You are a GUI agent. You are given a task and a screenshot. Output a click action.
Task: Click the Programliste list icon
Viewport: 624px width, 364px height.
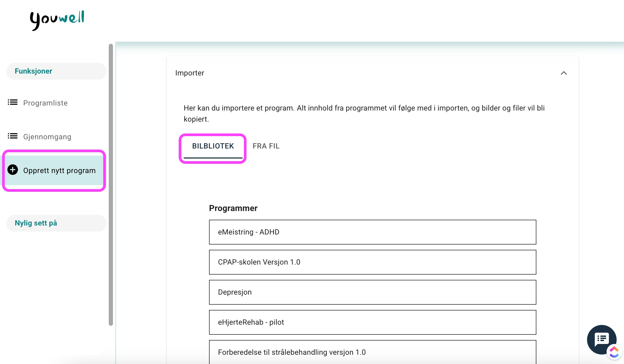(13, 102)
